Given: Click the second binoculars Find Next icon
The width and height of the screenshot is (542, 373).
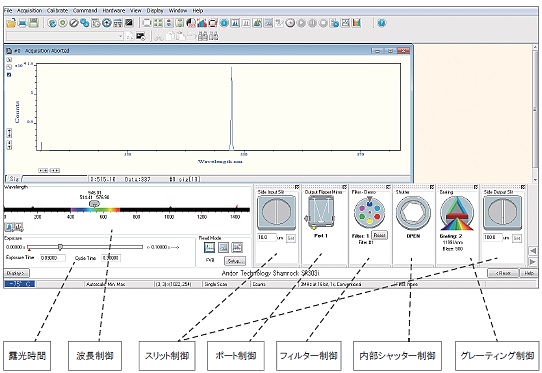Looking at the screenshot, I should click(x=214, y=36).
